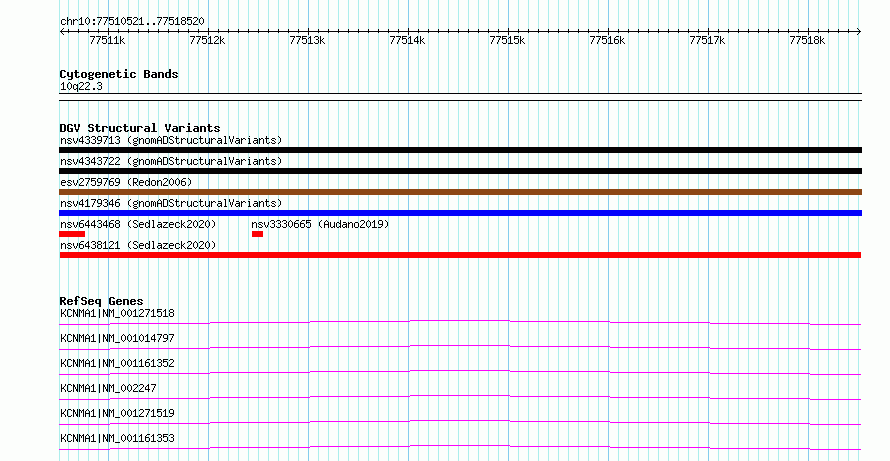Open the nsv4179346 gnomAD variant label
The width and height of the screenshot is (890, 461).
(x=171, y=203)
